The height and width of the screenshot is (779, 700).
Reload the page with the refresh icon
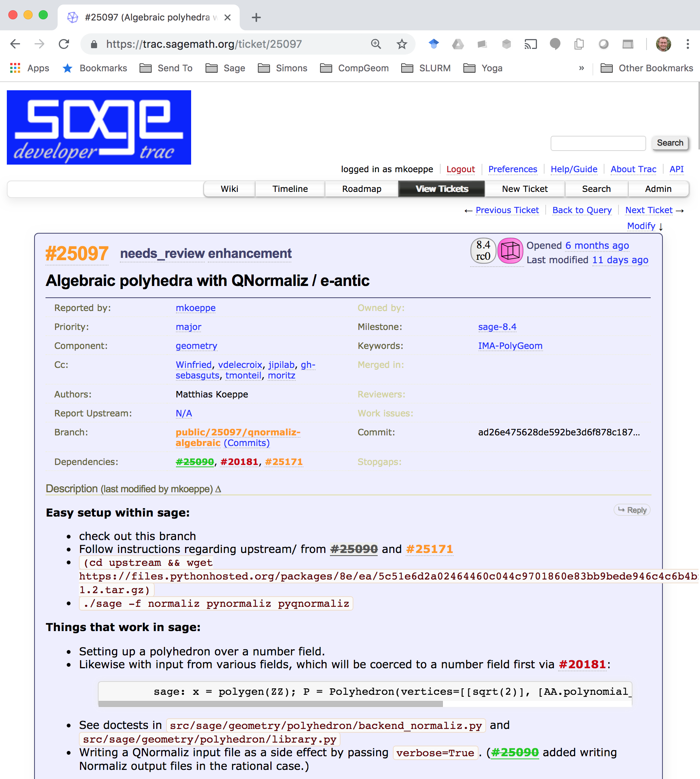click(64, 44)
